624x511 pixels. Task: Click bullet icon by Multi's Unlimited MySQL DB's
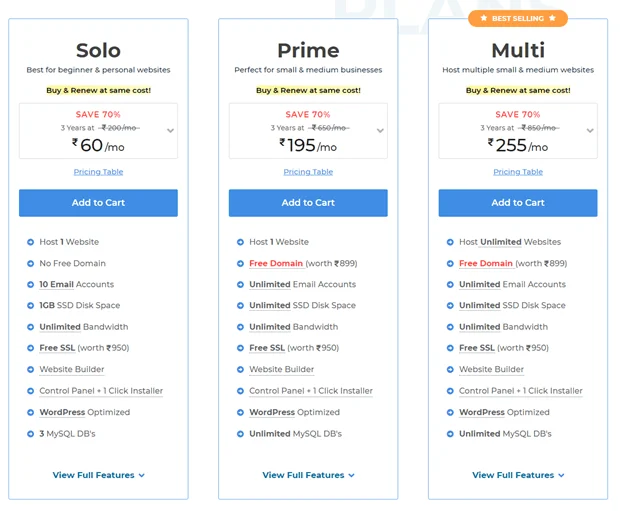pyautogui.click(x=450, y=434)
